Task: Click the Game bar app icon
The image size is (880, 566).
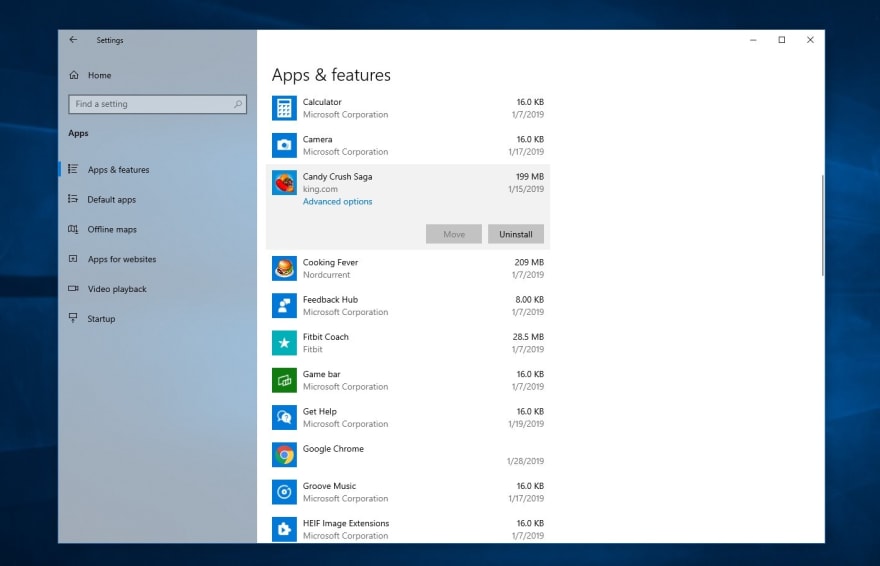Action: [x=284, y=380]
